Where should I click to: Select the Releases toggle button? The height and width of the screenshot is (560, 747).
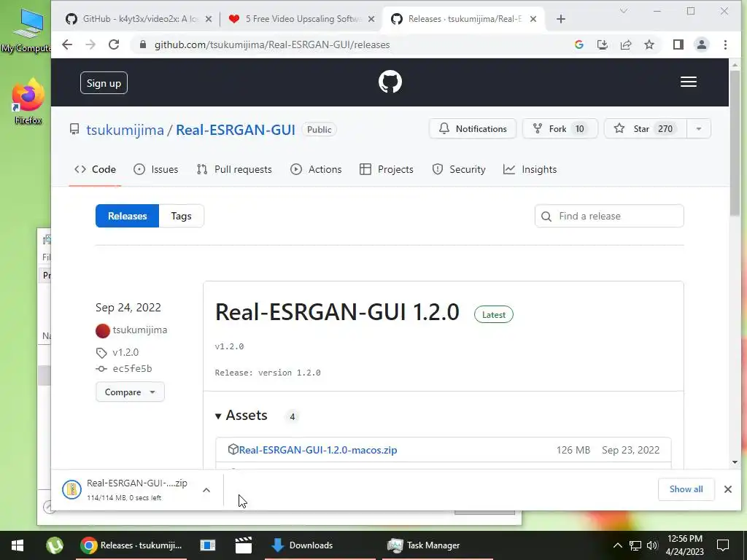tap(127, 216)
